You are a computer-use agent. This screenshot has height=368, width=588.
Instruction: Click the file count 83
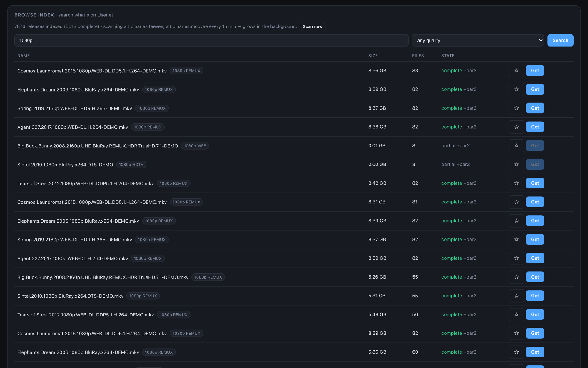pos(415,71)
